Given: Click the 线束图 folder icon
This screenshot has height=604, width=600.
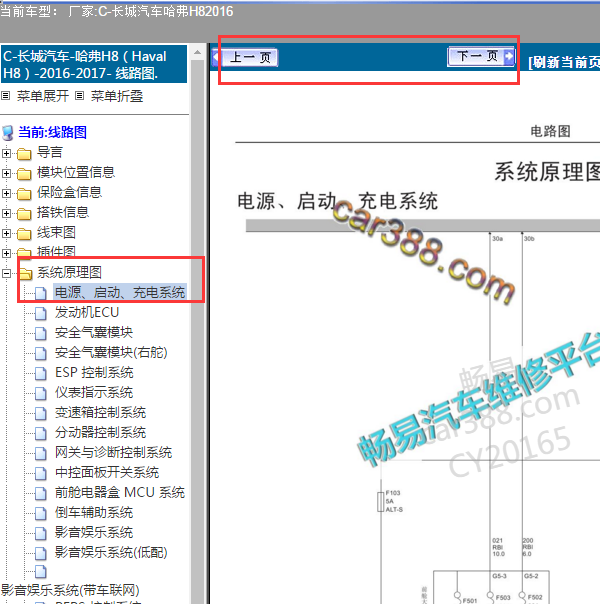Looking at the screenshot, I should [24, 234].
